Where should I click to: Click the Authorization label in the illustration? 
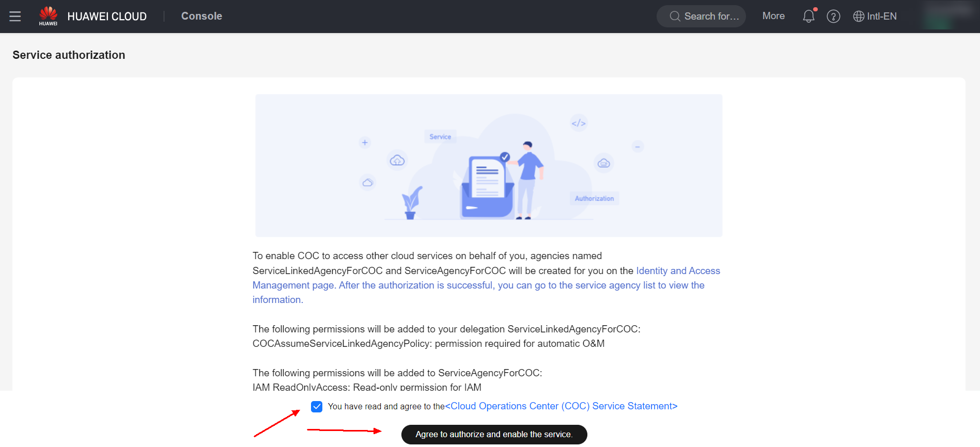594,199
